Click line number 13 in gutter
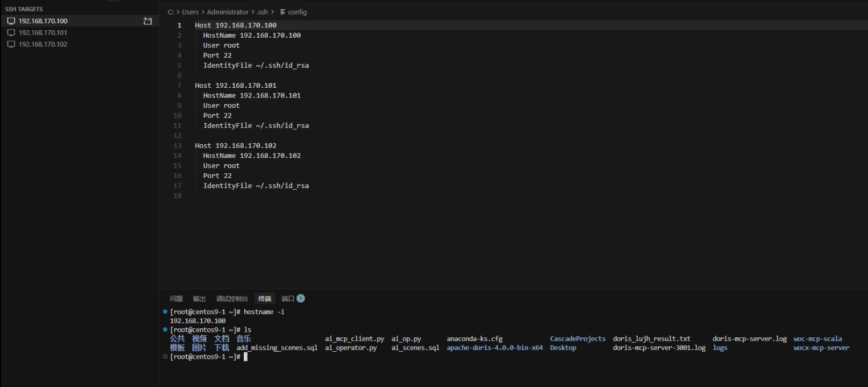Viewport: 868px width, 387px height. point(178,145)
